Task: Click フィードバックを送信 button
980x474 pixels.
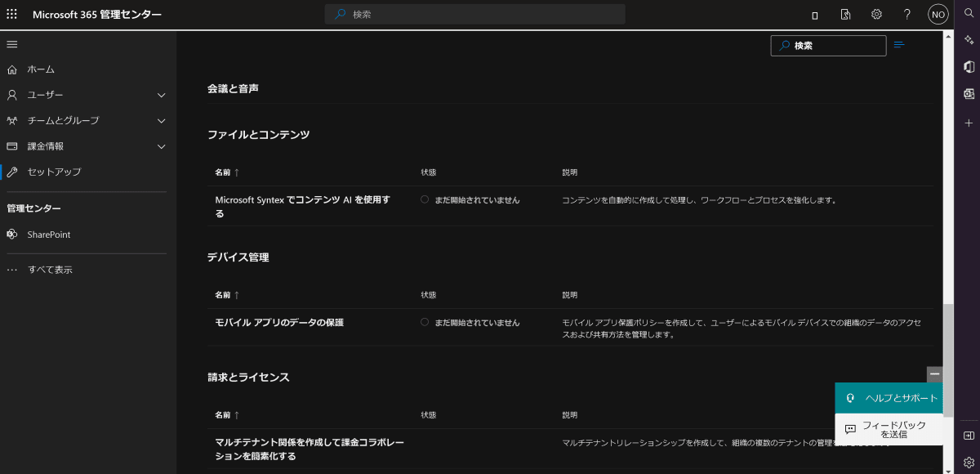Action: tap(889, 430)
